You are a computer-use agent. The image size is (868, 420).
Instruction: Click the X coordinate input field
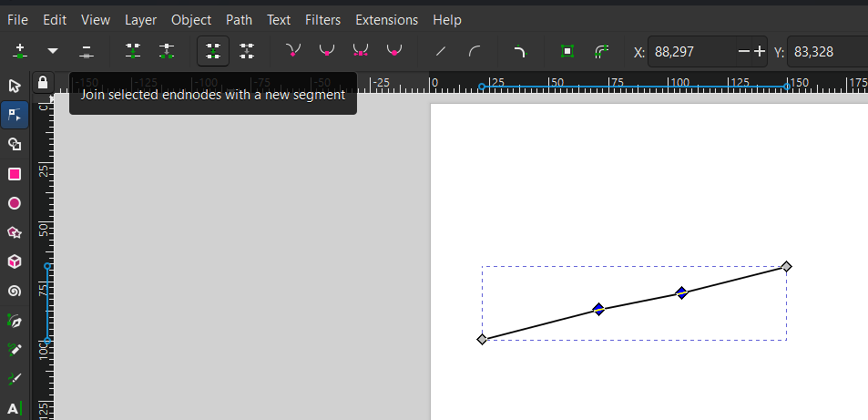point(692,52)
